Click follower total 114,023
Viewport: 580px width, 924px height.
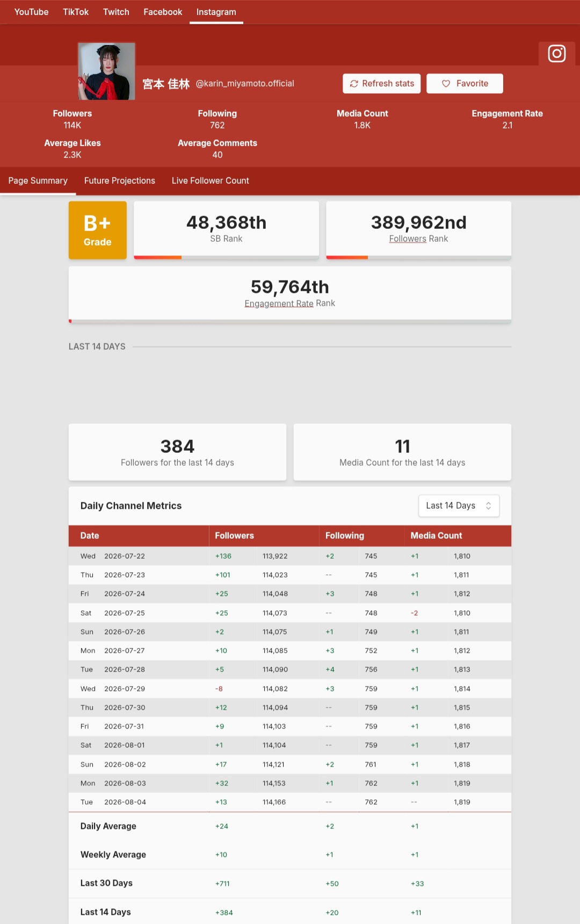coord(275,575)
